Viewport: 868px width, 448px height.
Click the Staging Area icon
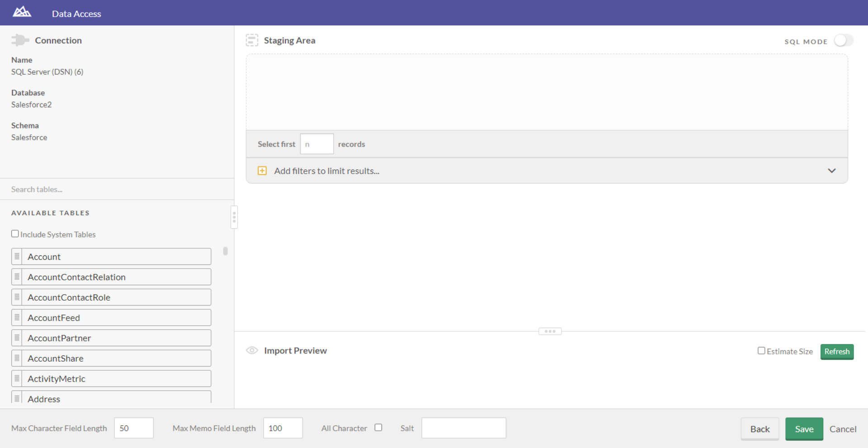pos(252,40)
